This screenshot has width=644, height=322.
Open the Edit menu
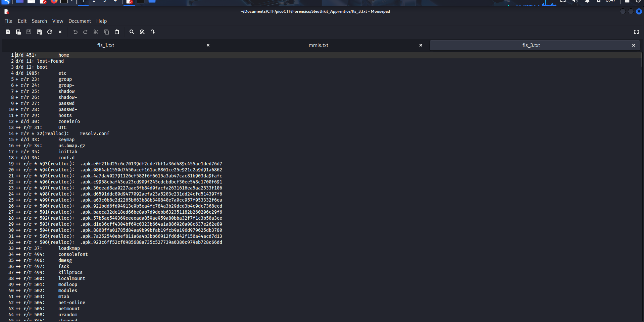coord(22,21)
